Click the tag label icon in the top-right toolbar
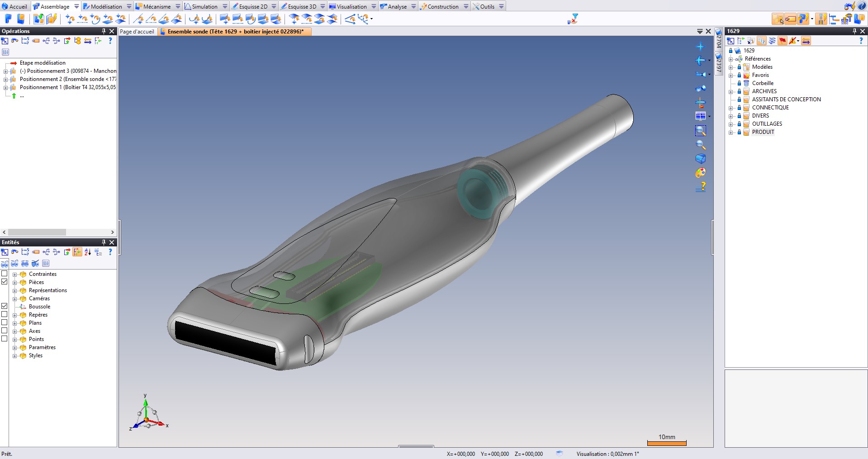The image size is (868, 459). [790, 19]
